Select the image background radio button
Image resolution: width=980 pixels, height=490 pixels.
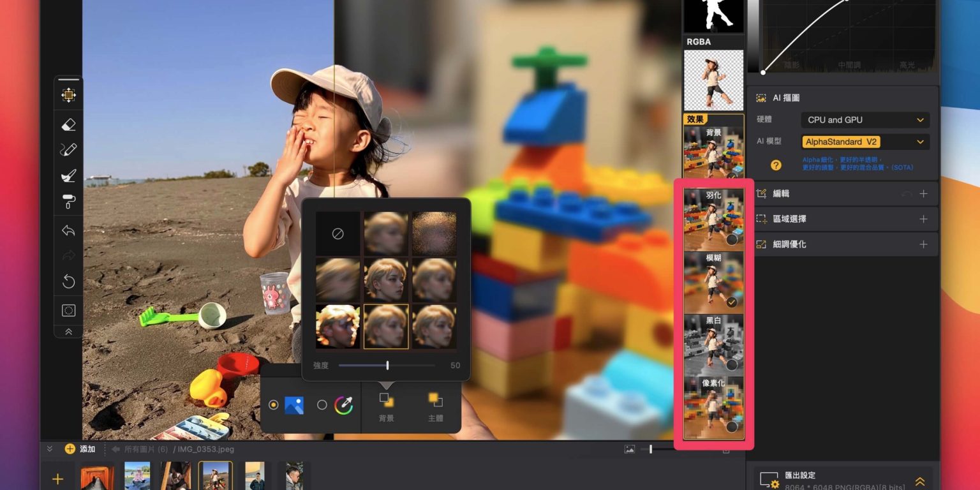tap(274, 405)
